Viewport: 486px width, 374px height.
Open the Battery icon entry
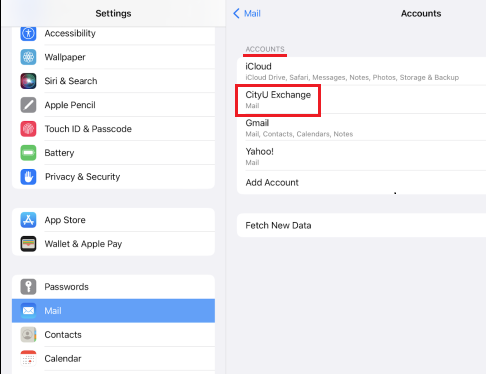click(x=28, y=153)
